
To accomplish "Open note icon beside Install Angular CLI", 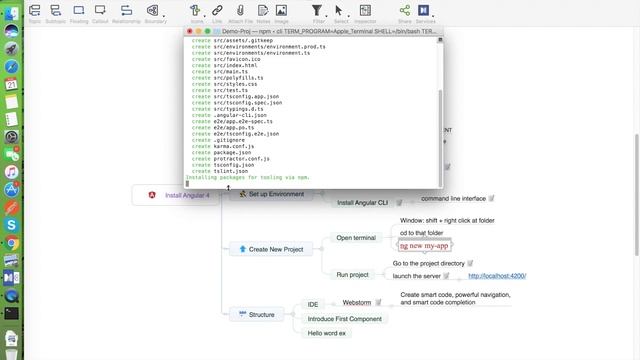I will point(399,202).
